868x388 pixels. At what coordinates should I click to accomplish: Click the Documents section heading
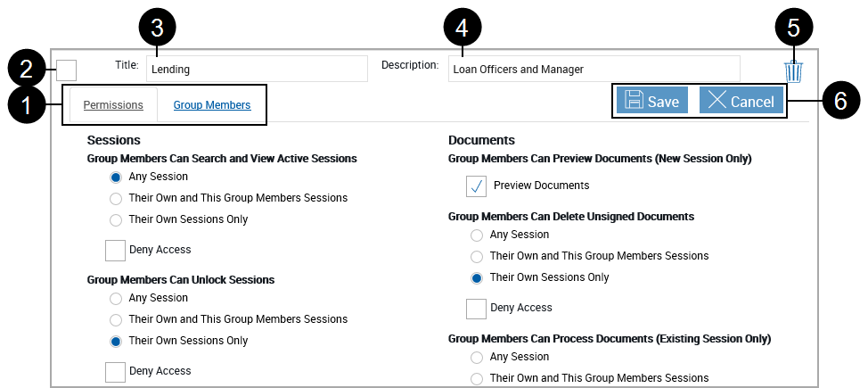pyautogui.click(x=481, y=140)
